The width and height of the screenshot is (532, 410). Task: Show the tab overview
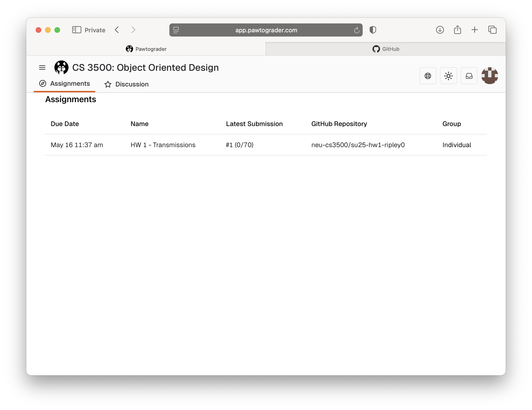(x=492, y=30)
